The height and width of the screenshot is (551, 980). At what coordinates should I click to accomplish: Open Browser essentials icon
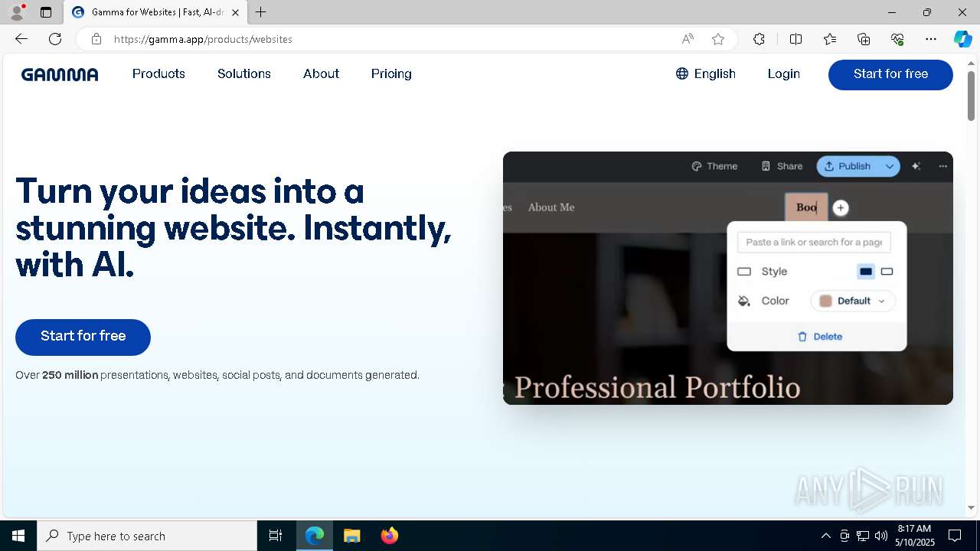click(x=897, y=39)
